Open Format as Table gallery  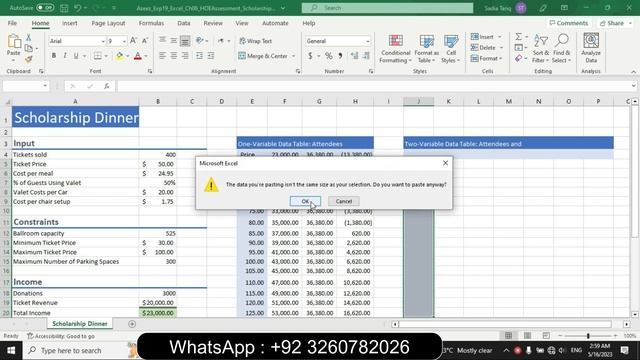point(427,49)
